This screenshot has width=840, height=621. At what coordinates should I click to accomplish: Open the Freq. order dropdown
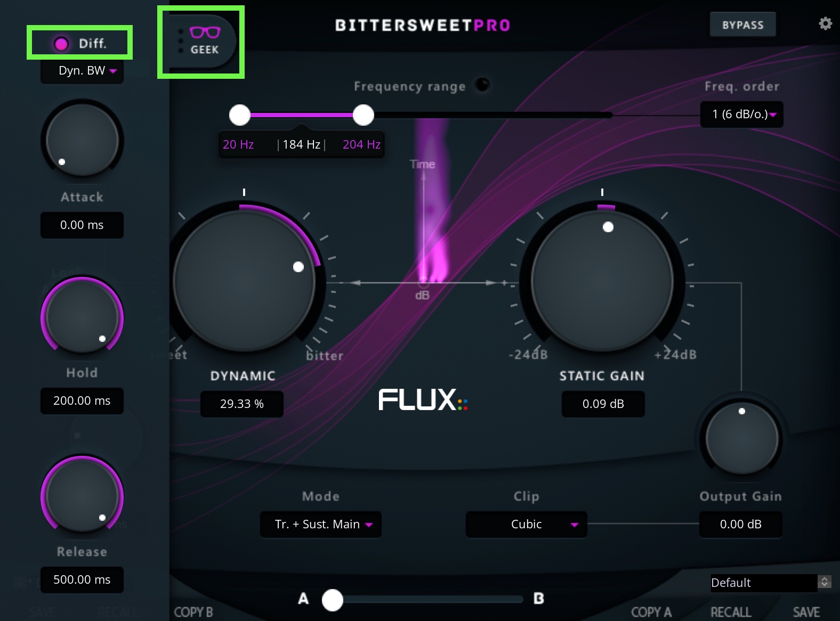tap(741, 114)
